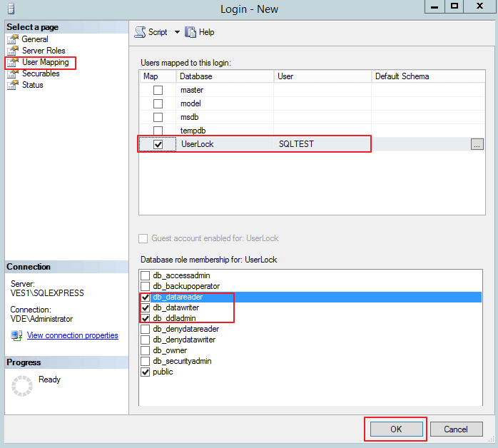Click the Status page icon
The width and height of the screenshot is (498, 448).
pyautogui.click(x=13, y=85)
